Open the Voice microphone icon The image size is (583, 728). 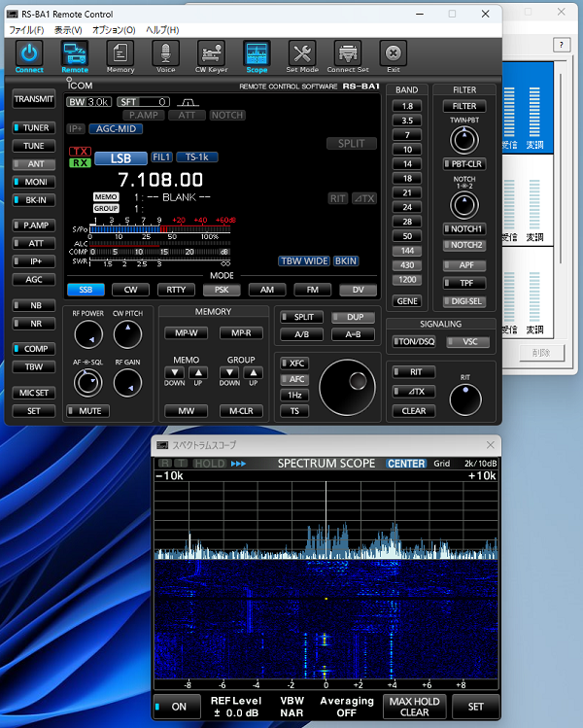click(165, 53)
